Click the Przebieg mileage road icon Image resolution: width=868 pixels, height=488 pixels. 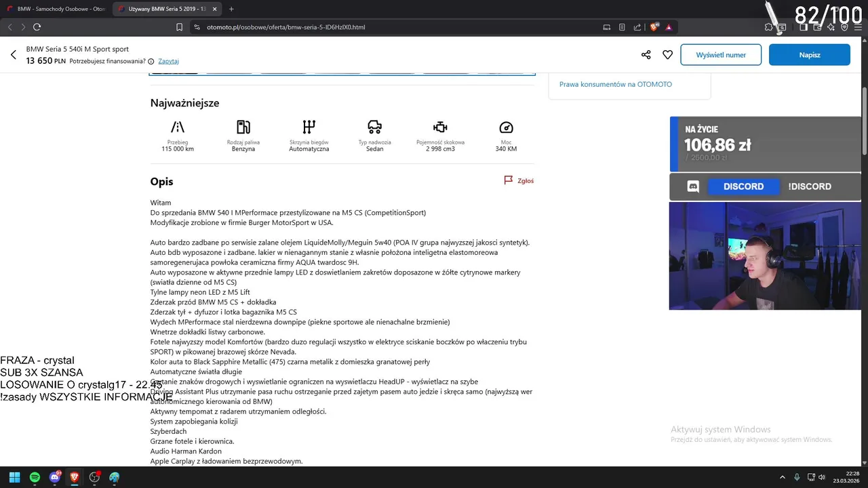(178, 127)
